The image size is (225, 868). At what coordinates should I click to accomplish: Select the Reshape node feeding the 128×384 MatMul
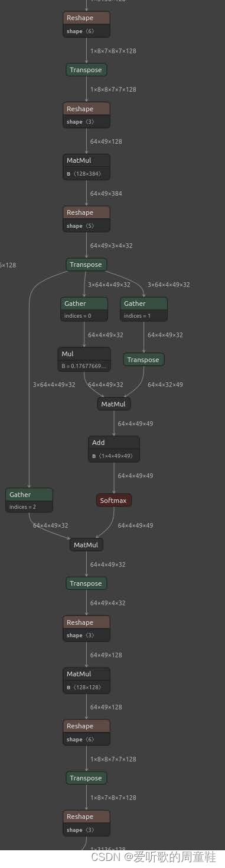coord(86,115)
